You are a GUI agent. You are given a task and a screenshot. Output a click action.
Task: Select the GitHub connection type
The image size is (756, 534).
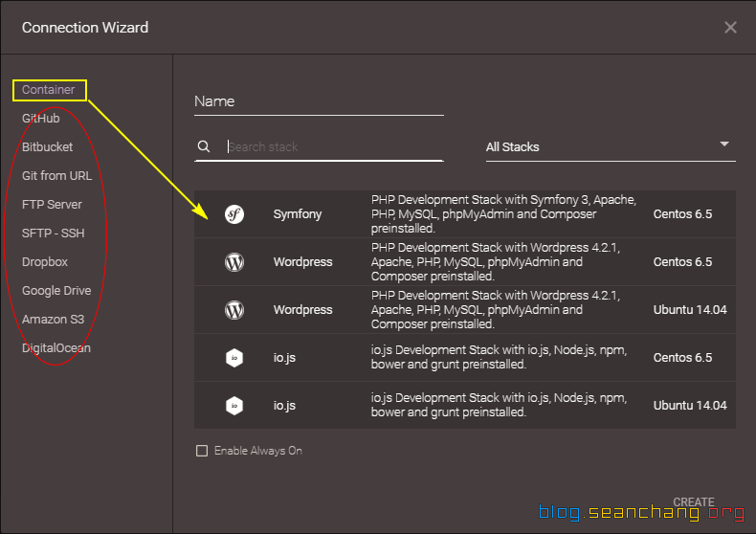pos(41,118)
